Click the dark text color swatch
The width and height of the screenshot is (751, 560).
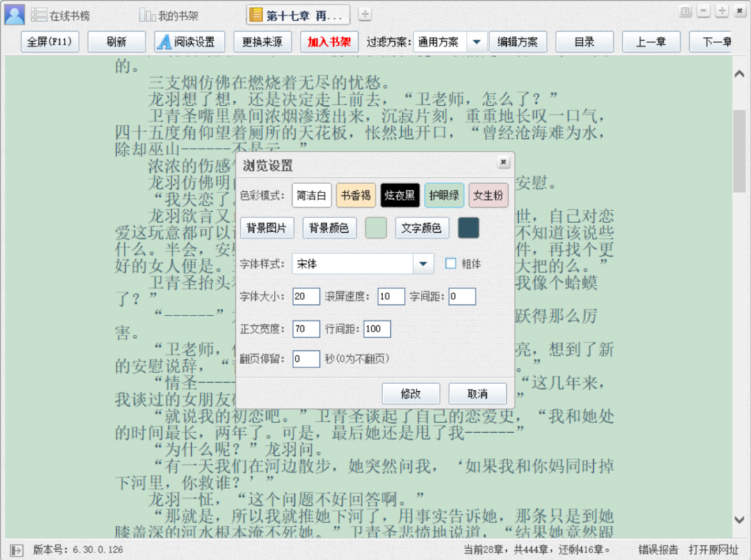[x=469, y=228]
